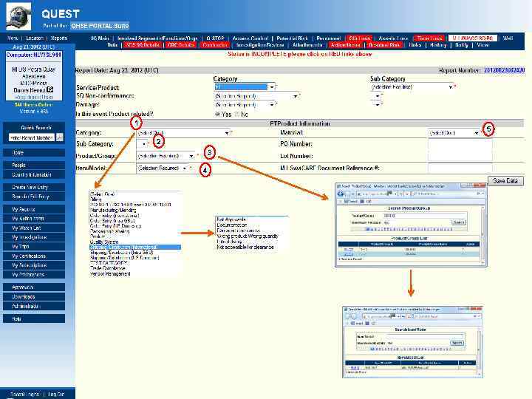Click M-I SwaCARE Document Reference field
Screen dimensions: 532x399
[460, 168]
